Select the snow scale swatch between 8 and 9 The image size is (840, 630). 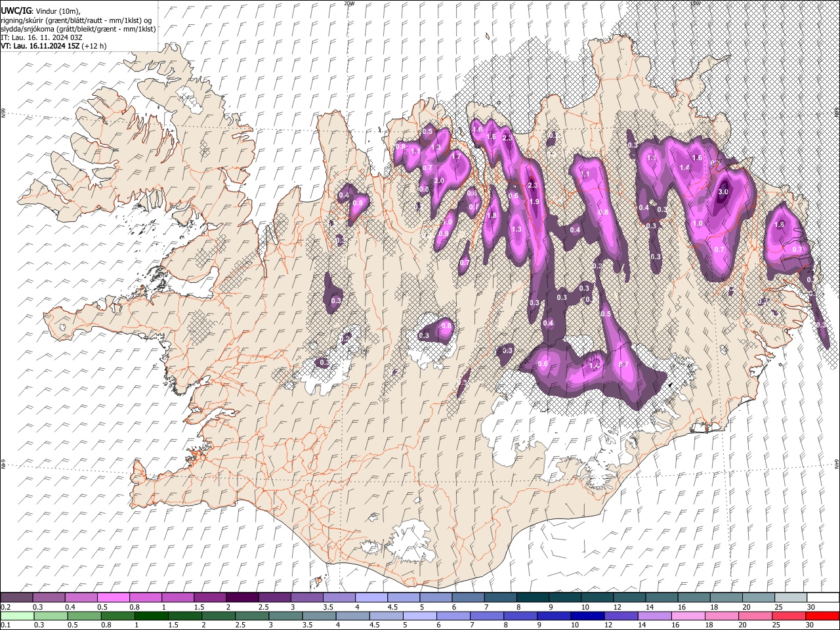point(532,597)
